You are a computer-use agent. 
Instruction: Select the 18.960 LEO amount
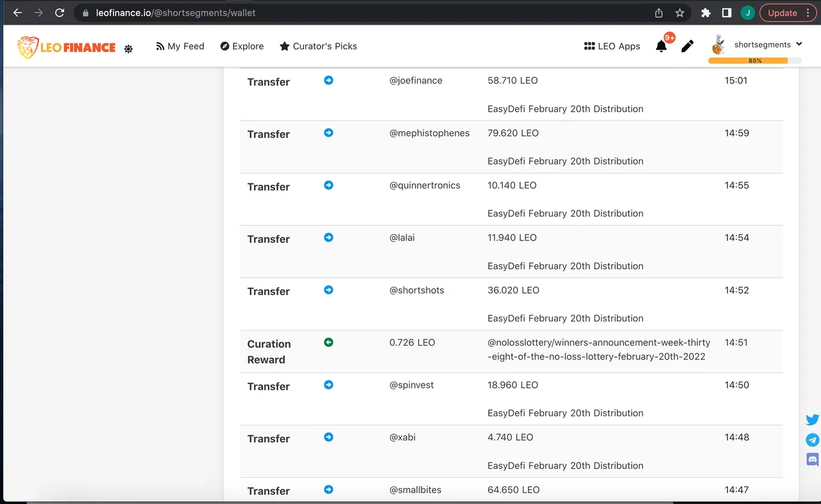coord(512,385)
